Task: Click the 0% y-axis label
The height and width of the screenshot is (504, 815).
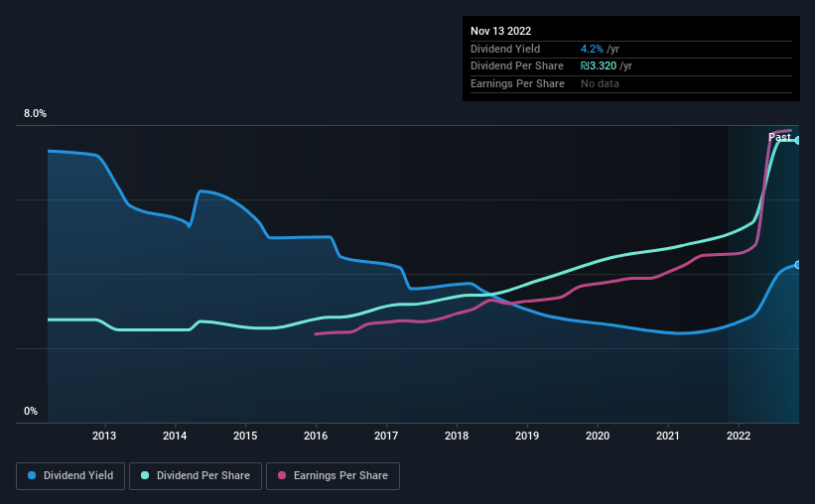Action: click(x=31, y=411)
